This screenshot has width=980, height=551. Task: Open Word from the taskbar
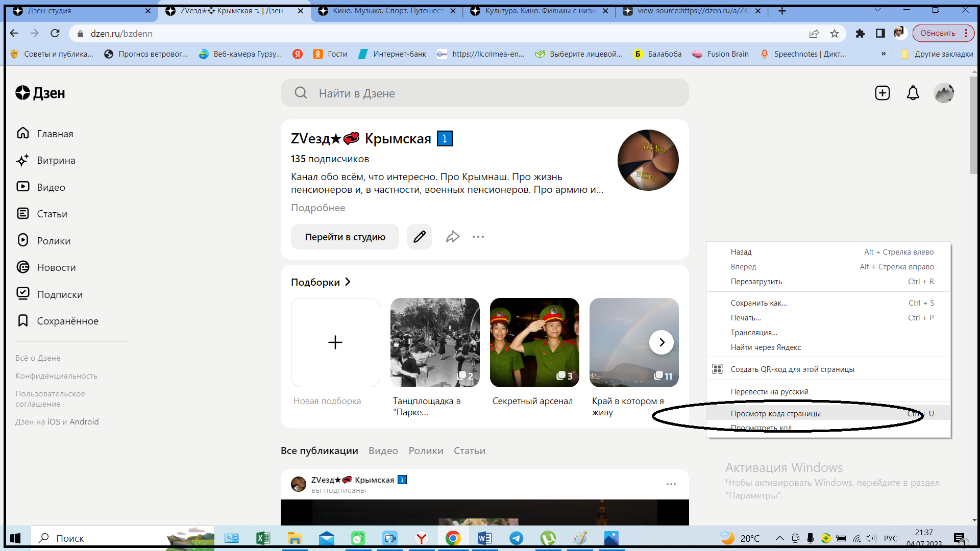[485, 538]
